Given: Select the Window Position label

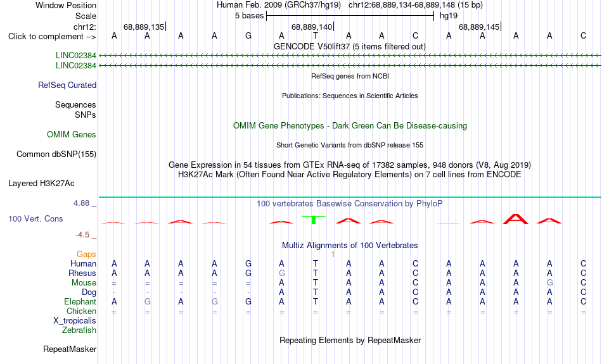Looking at the screenshot, I should tap(66, 5).
